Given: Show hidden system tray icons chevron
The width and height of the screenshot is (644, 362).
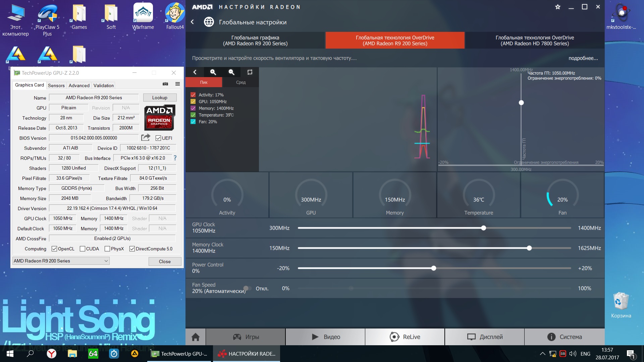Looking at the screenshot, I should tap(542, 354).
